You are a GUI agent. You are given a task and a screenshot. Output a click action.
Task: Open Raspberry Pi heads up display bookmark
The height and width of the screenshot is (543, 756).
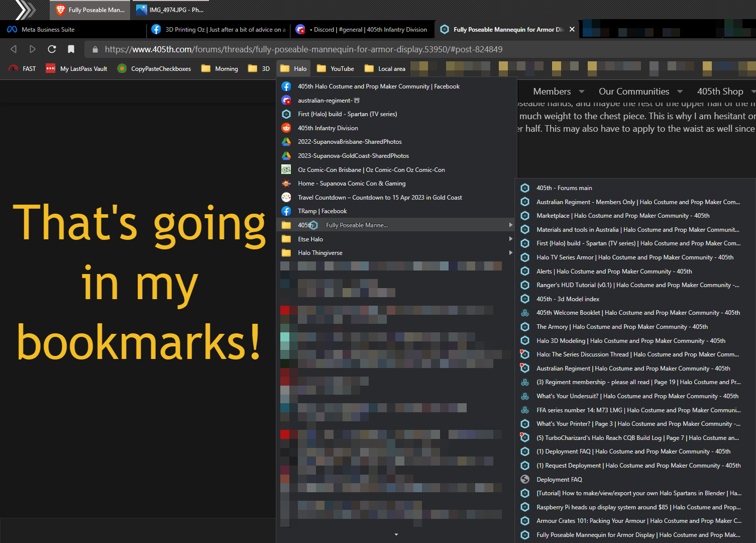pos(635,507)
